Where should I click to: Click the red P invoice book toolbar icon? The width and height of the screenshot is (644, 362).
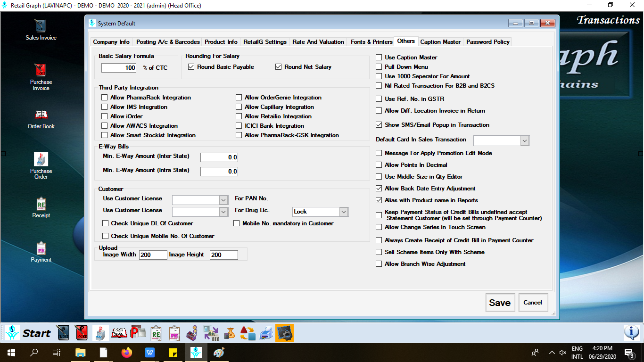[82, 333]
